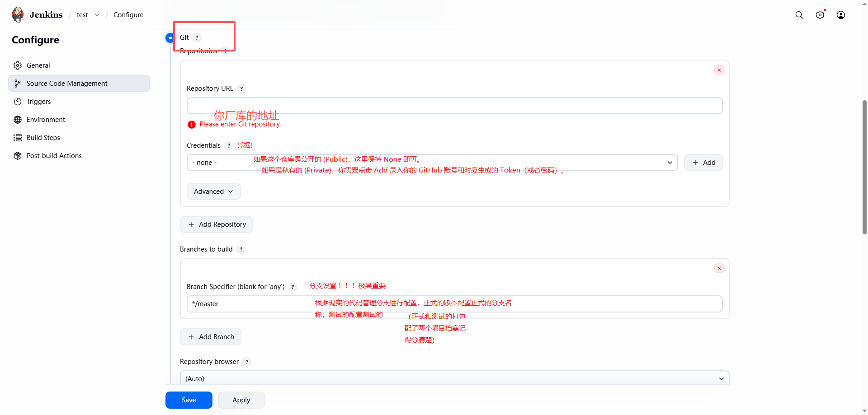Open help for Repository URL
This screenshot has width=868, height=415.
242,89
